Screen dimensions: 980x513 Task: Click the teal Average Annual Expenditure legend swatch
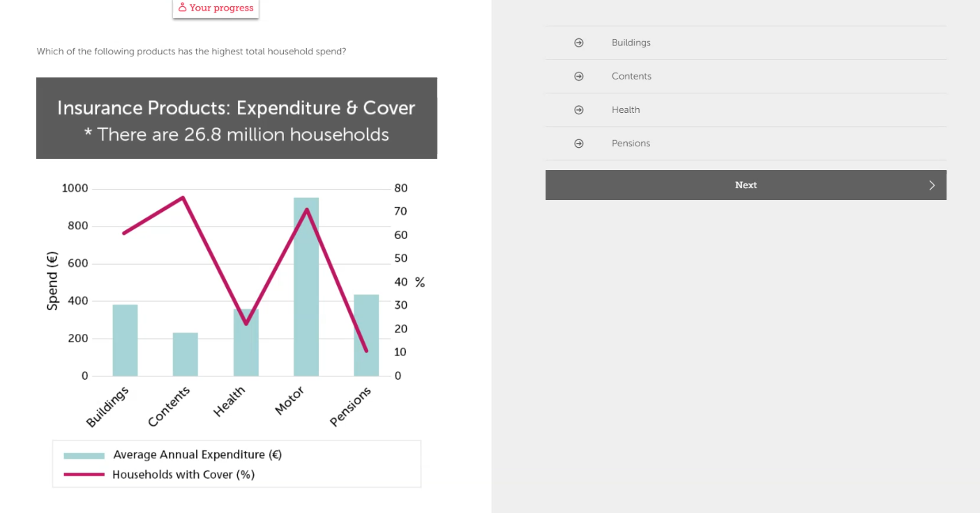coord(84,455)
